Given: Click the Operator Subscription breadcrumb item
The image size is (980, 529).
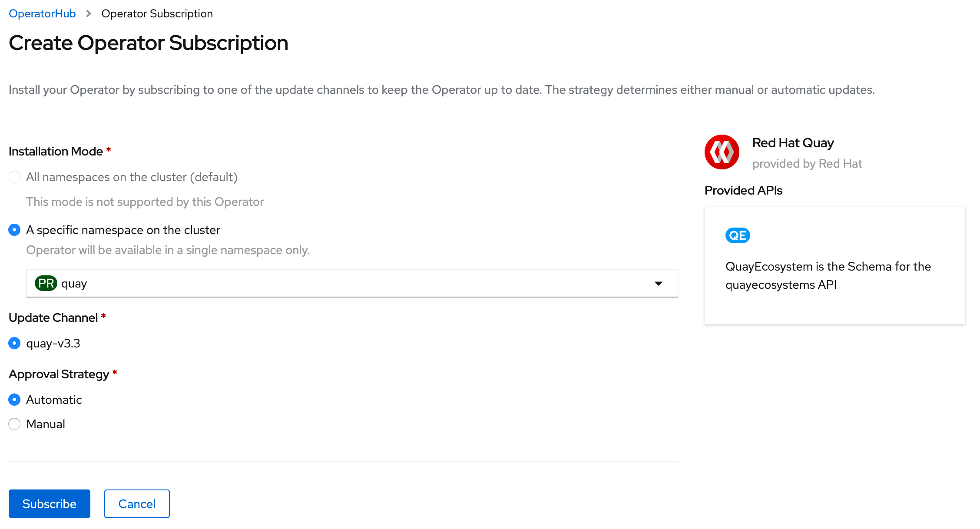Looking at the screenshot, I should [157, 14].
